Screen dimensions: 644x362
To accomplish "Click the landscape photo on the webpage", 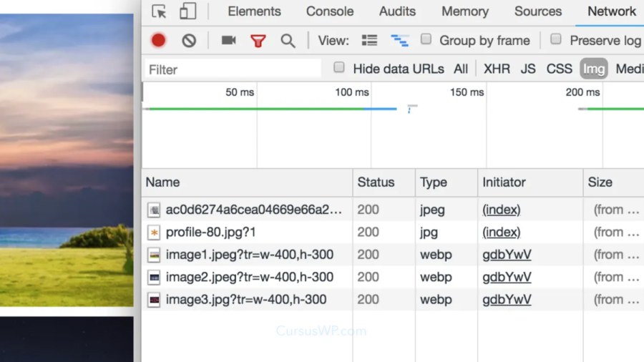I will (67, 160).
